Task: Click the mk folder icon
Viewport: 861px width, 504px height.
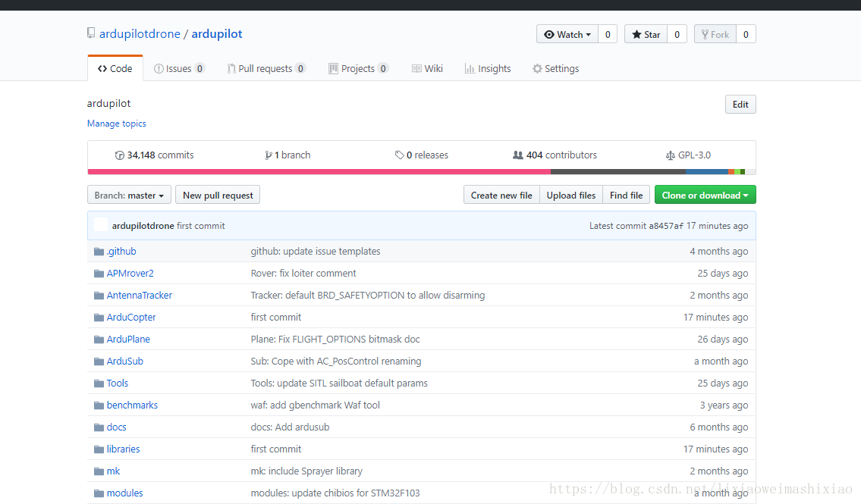Action: (x=99, y=471)
